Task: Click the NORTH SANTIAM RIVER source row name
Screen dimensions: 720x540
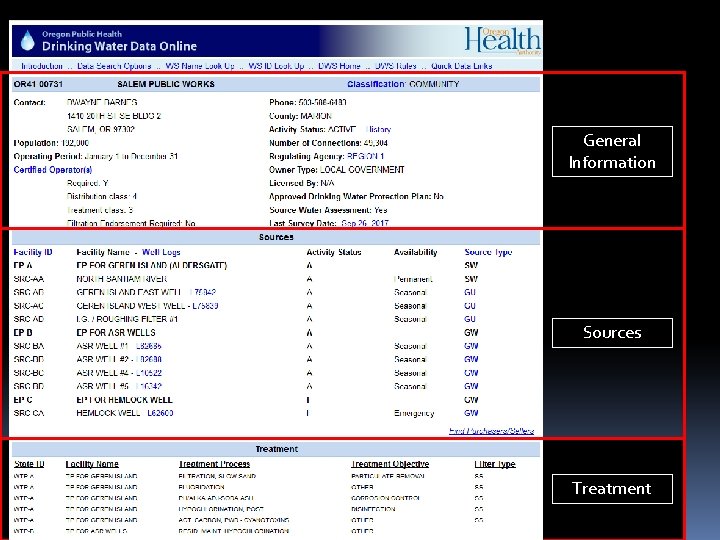Action: tap(122, 279)
